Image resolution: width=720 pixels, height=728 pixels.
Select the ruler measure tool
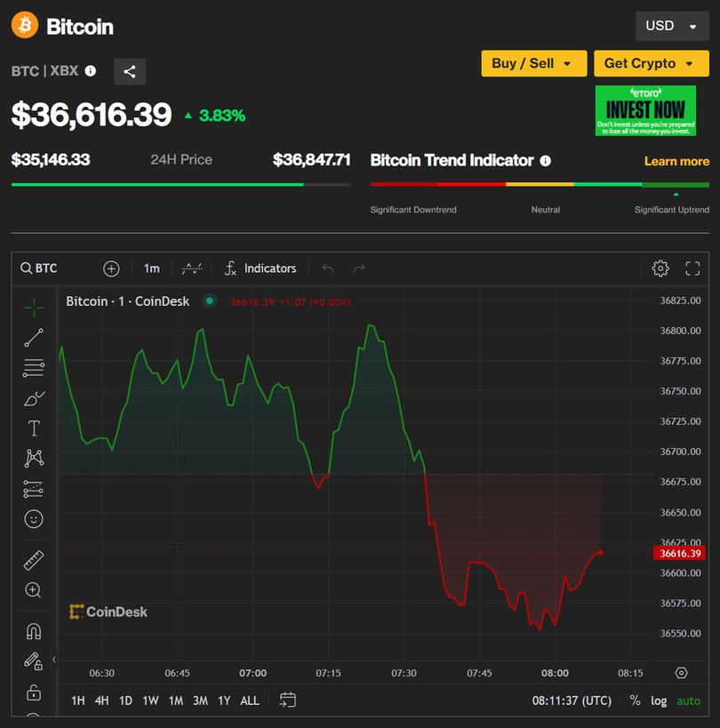pos(34,560)
